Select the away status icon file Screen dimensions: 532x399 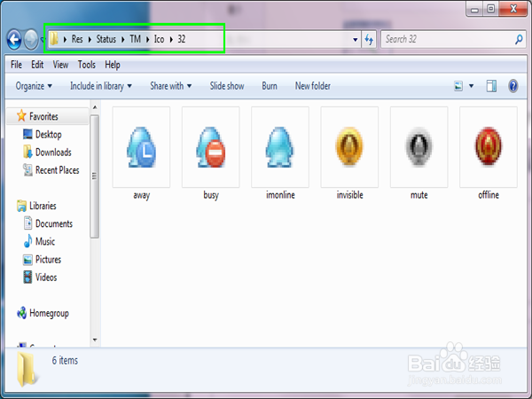pos(141,147)
